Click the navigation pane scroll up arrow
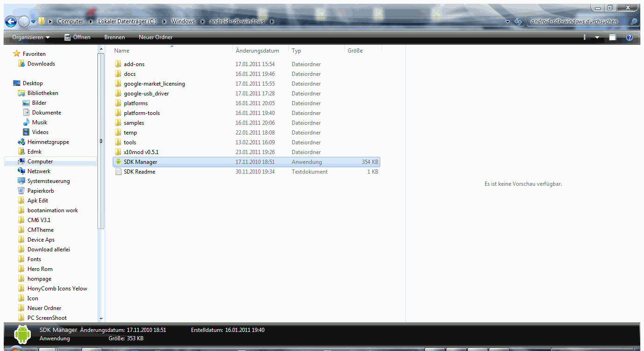 click(x=101, y=49)
